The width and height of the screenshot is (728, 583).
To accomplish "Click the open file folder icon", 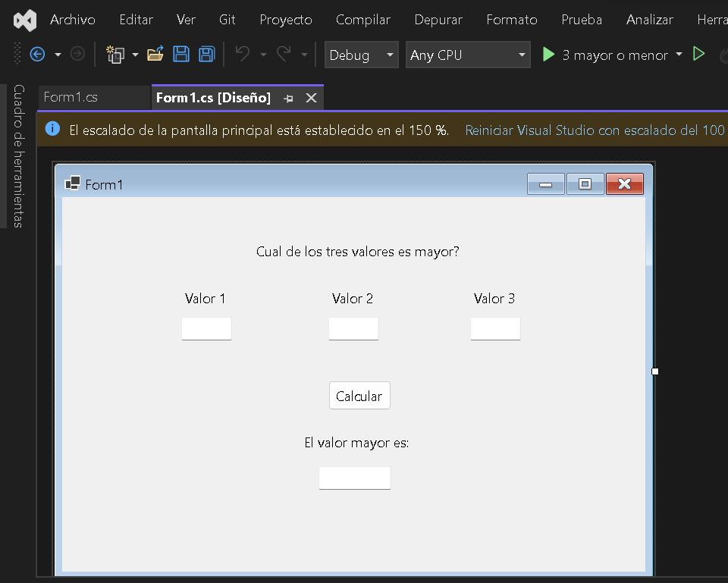I will pyautogui.click(x=155, y=55).
